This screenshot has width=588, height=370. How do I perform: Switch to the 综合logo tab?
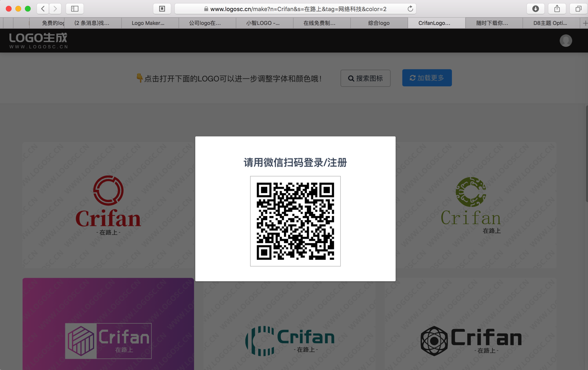[379, 23]
